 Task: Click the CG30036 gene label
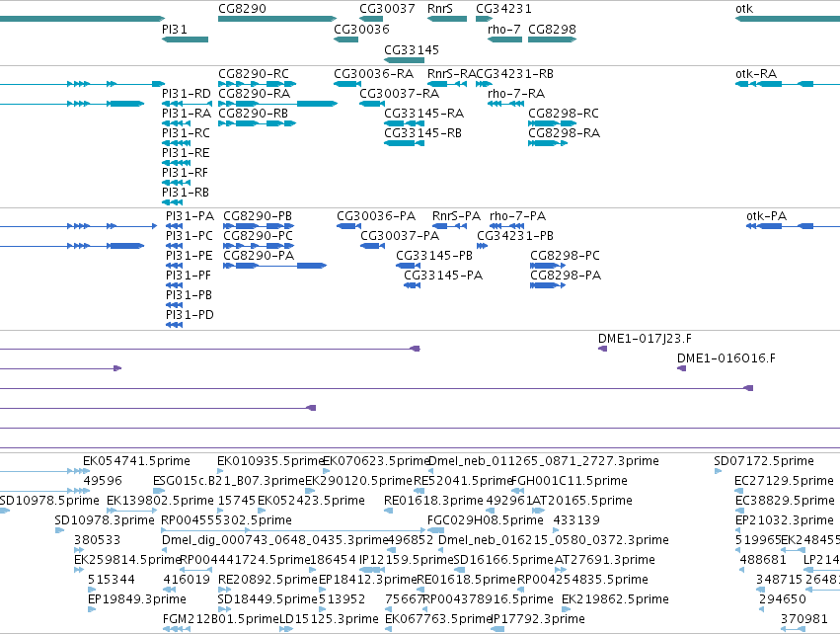point(361,30)
